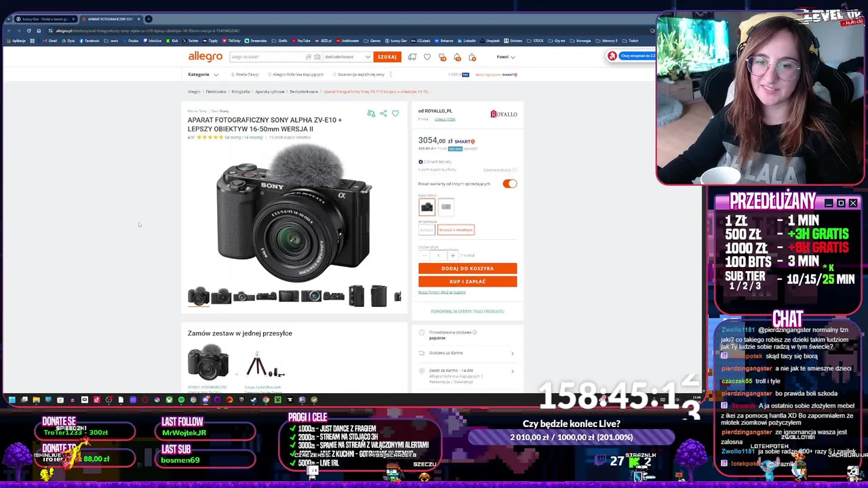Choose the korpus + obiektyw variant
This screenshot has height=488, width=868.
click(x=456, y=230)
